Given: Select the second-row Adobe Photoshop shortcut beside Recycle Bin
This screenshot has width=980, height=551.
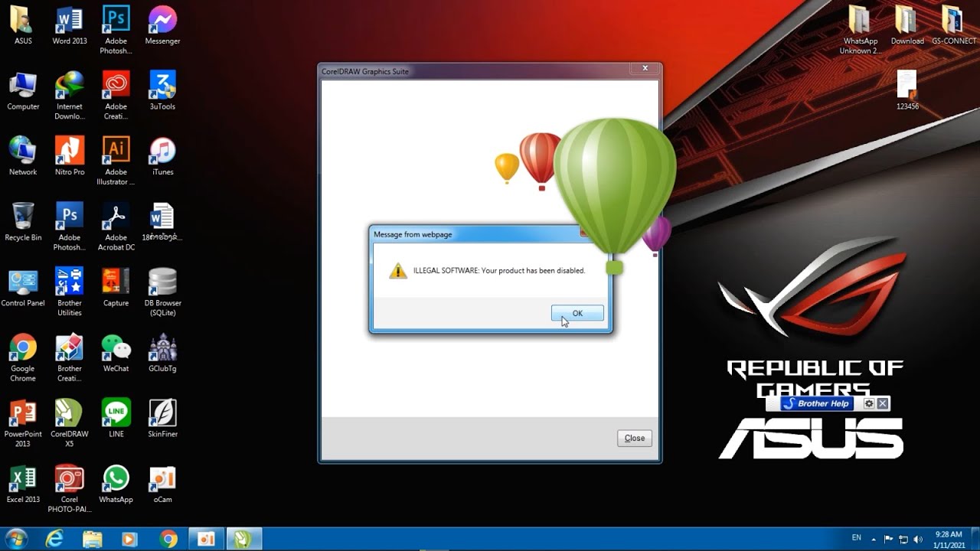Looking at the screenshot, I should 70,227.
